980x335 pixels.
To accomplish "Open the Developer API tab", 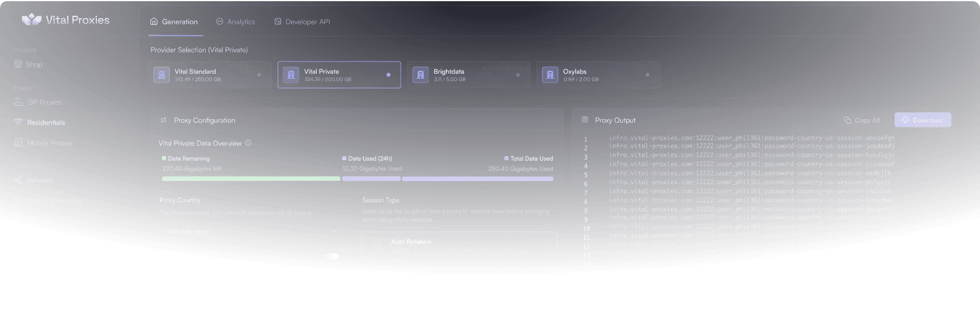I will point(302,22).
